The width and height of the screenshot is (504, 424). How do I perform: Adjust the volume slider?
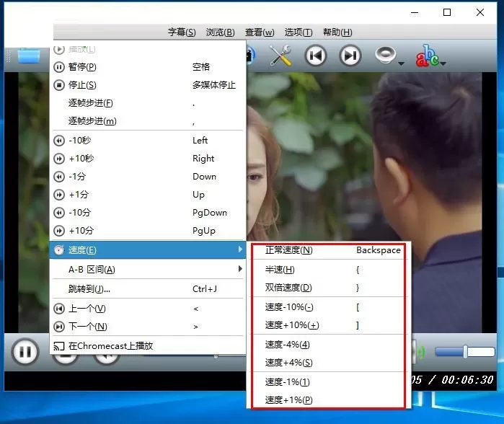tap(465, 352)
